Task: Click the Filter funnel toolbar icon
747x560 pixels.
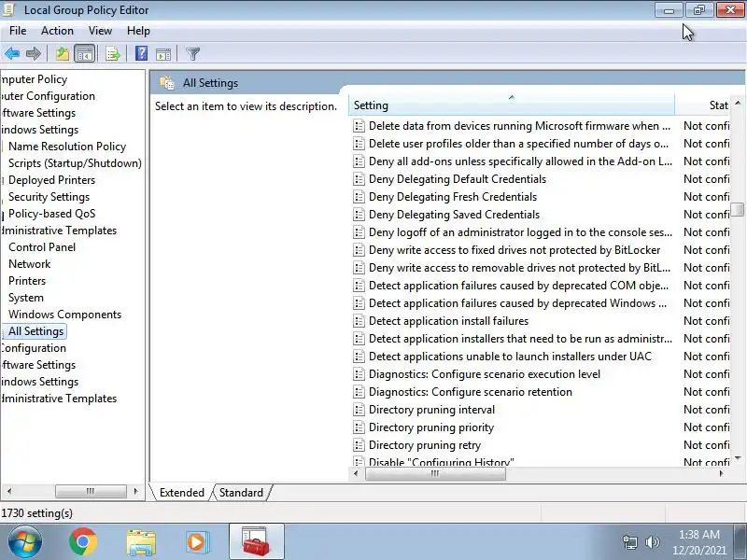Action: coord(193,54)
